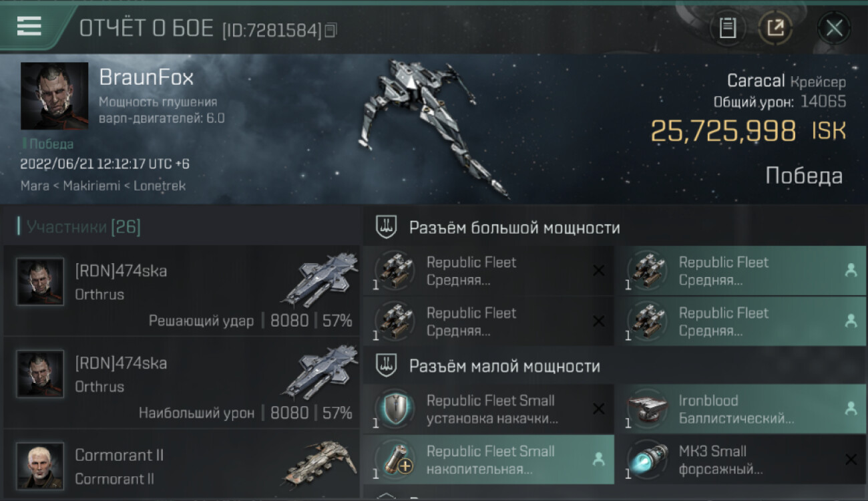Toggle the first destroyed Republic Fleet launcher
The height and width of the screenshot is (501, 868).
click(489, 271)
